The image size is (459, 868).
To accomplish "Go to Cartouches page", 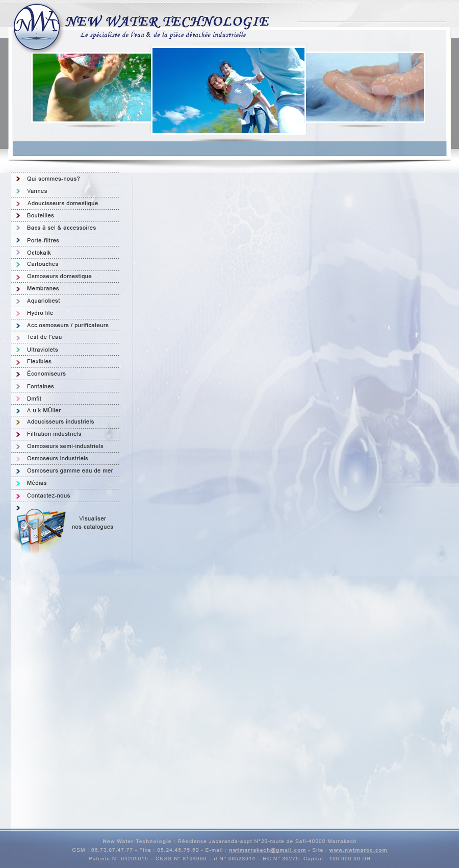I will coord(42,264).
